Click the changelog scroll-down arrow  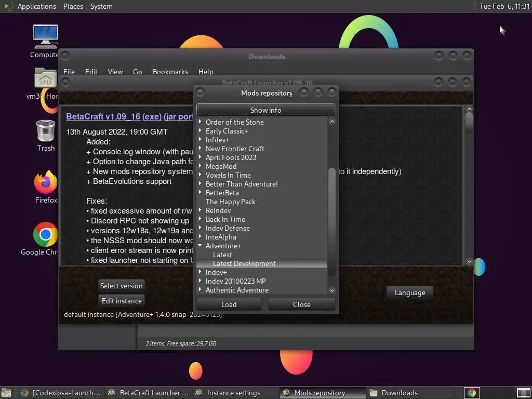point(469,261)
